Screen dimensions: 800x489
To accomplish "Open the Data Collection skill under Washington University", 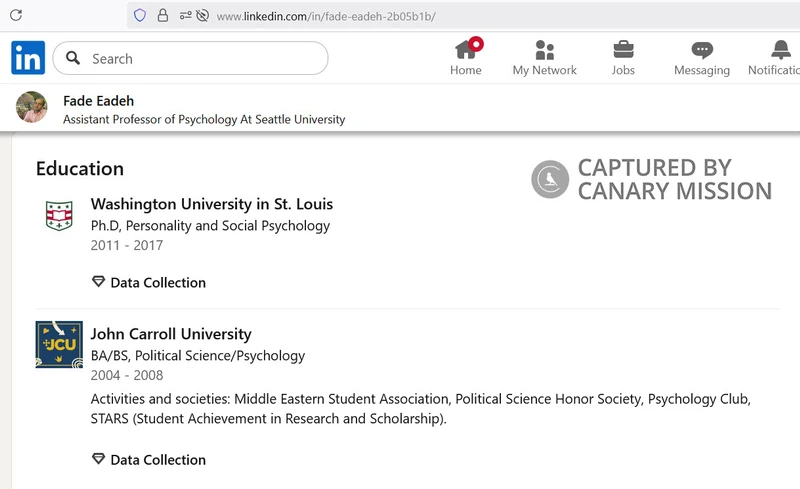I will click(158, 282).
